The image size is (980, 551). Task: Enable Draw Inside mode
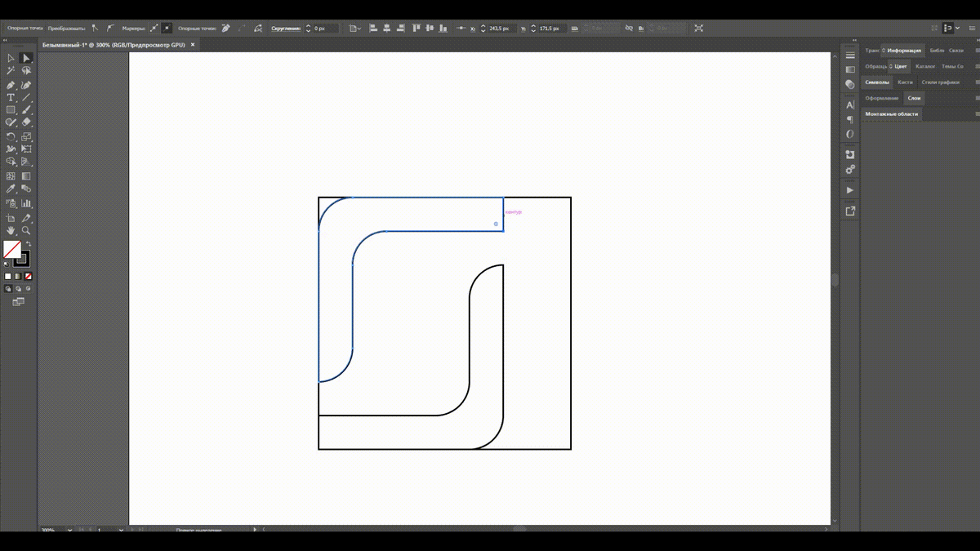point(28,289)
